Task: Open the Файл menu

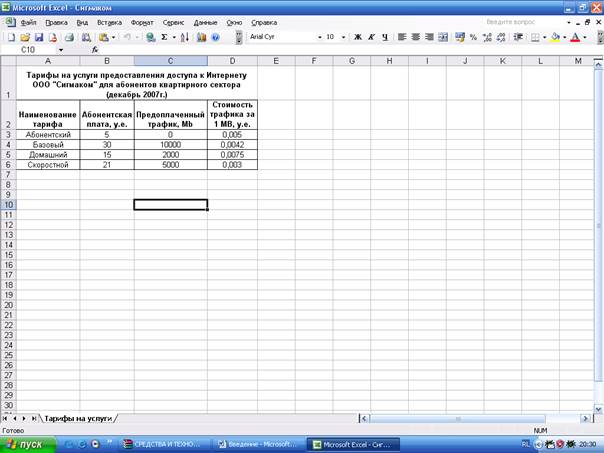Action: tap(28, 22)
